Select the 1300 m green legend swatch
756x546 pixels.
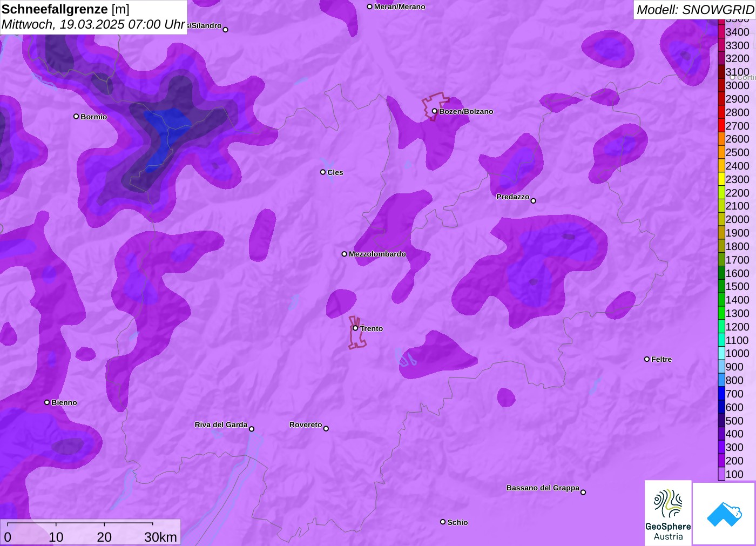(x=721, y=313)
